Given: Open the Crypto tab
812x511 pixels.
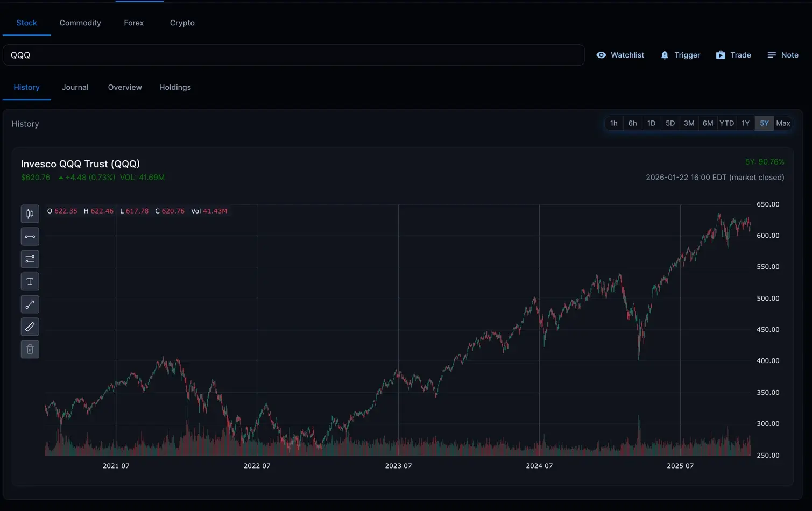Looking at the screenshot, I should [x=182, y=23].
